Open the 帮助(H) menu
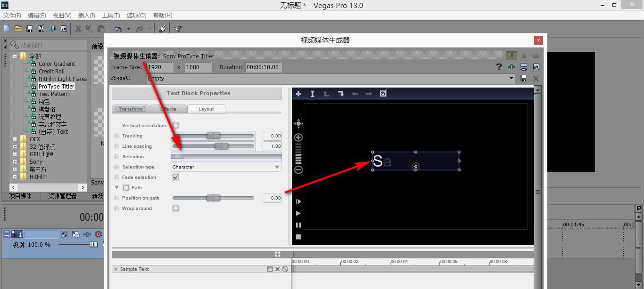The height and width of the screenshot is (289, 644). (x=163, y=16)
